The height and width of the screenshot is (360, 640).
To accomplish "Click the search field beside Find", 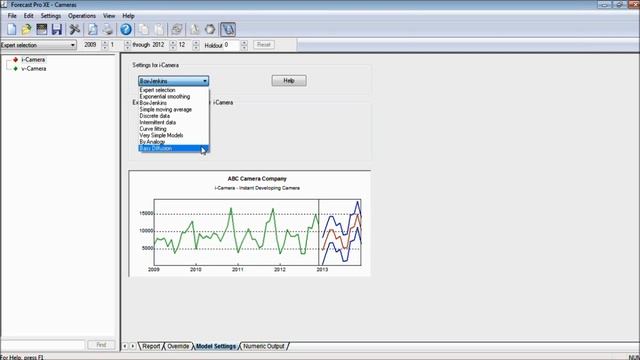I will (x=43, y=345).
